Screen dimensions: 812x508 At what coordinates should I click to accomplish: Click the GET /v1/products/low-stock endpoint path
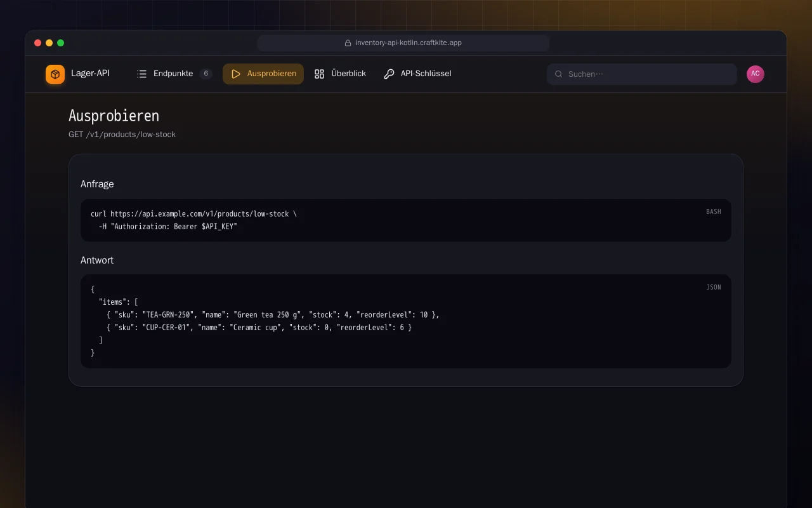(x=122, y=135)
